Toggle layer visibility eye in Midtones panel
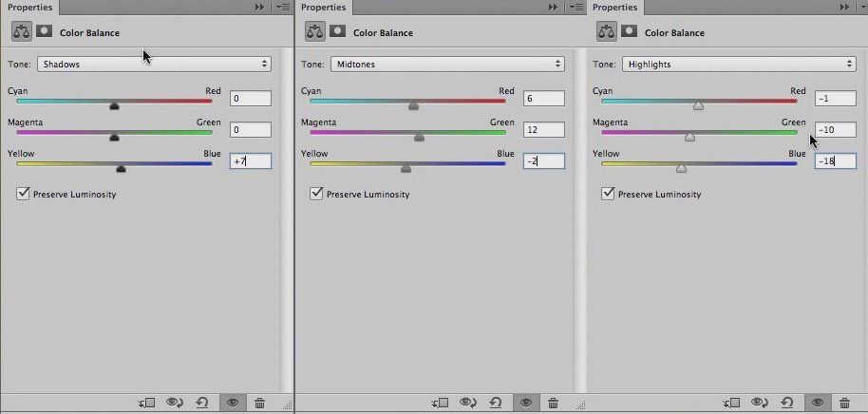This screenshot has height=414, width=868. tap(526, 403)
